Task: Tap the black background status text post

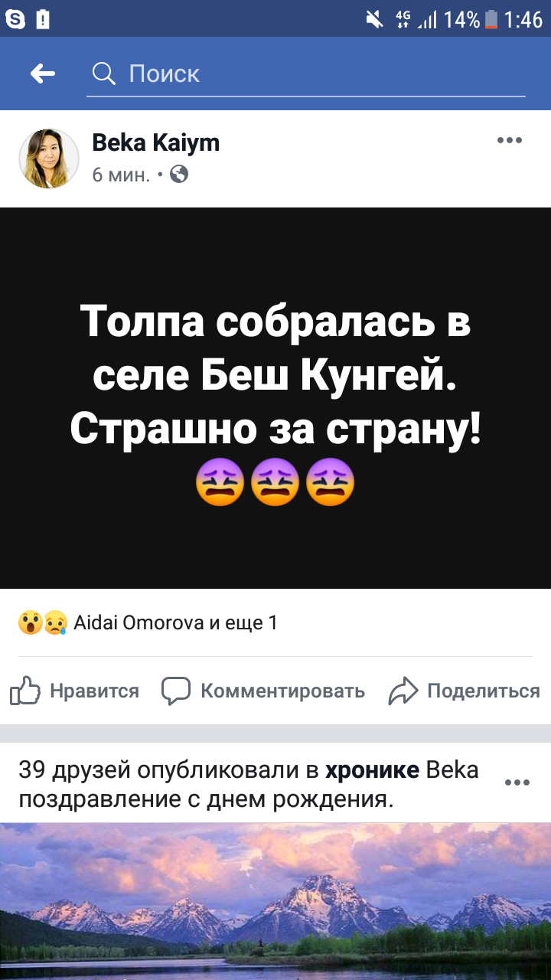Action: 275,398
